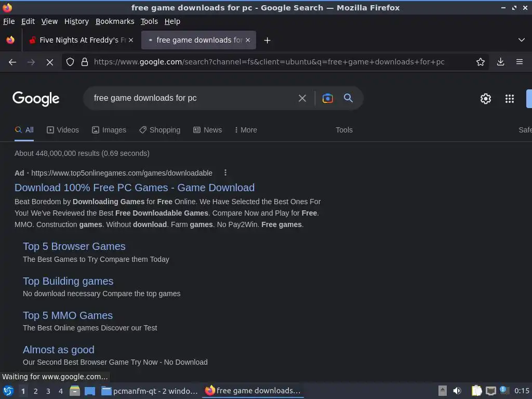Open the File menu
532x399 pixels.
[9, 21]
